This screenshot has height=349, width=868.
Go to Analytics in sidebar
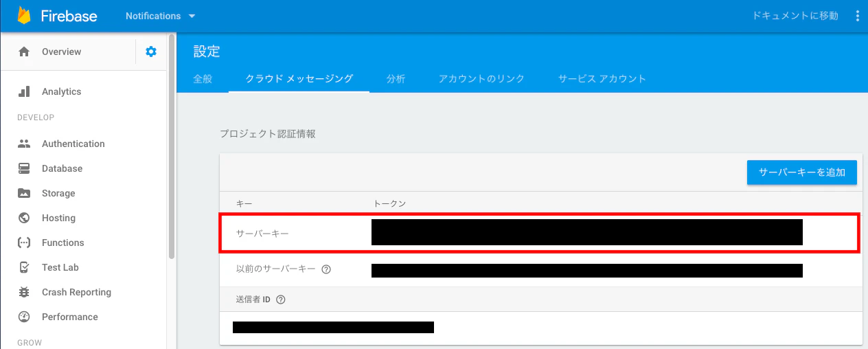click(61, 91)
